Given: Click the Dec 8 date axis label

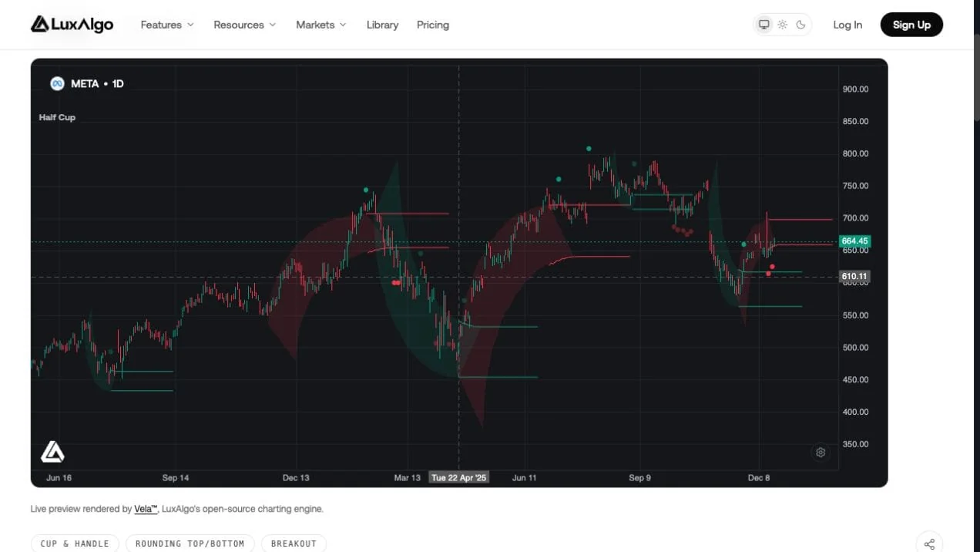Looking at the screenshot, I should coord(759,478).
